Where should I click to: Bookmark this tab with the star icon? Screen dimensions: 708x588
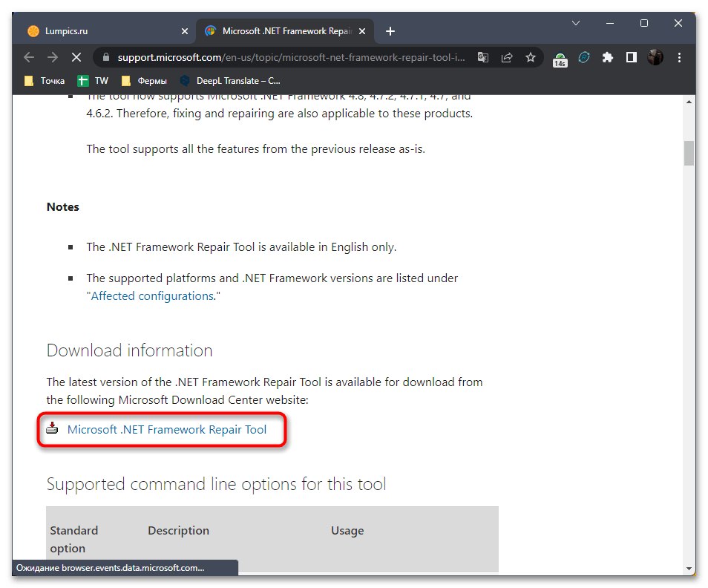pyautogui.click(x=531, y=57)
